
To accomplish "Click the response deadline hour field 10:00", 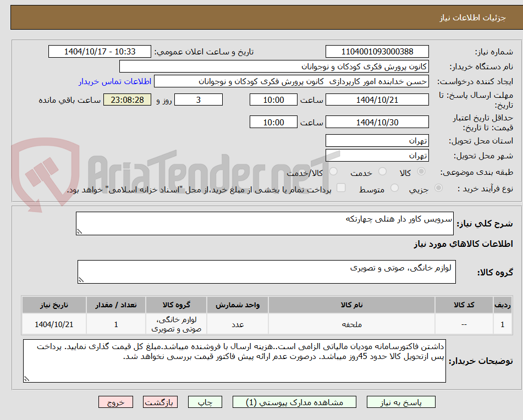I will point(273,100).
